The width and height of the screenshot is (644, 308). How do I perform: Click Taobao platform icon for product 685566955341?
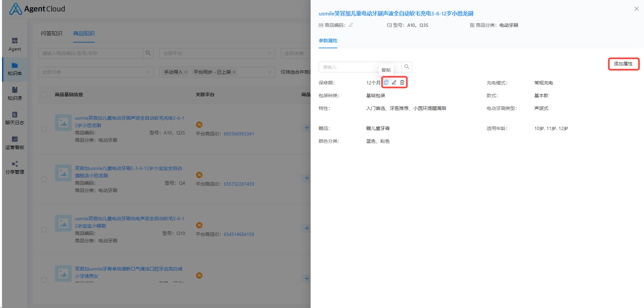pyautogui.click(x=199, y=125)
